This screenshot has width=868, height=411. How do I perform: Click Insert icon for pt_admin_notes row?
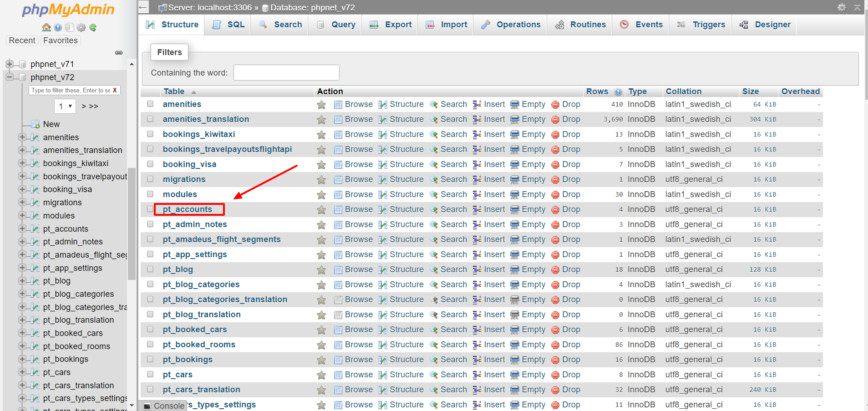(477, 225)
